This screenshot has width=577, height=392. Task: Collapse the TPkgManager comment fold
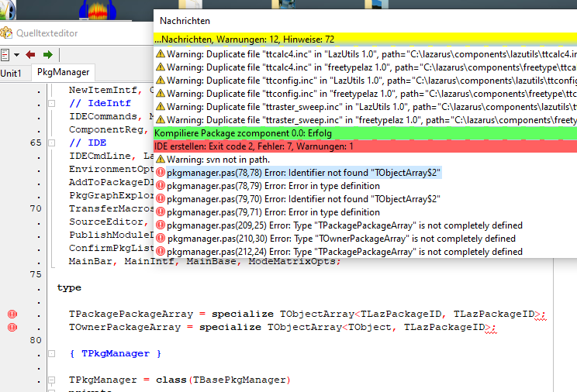click(x=52, y=353)
